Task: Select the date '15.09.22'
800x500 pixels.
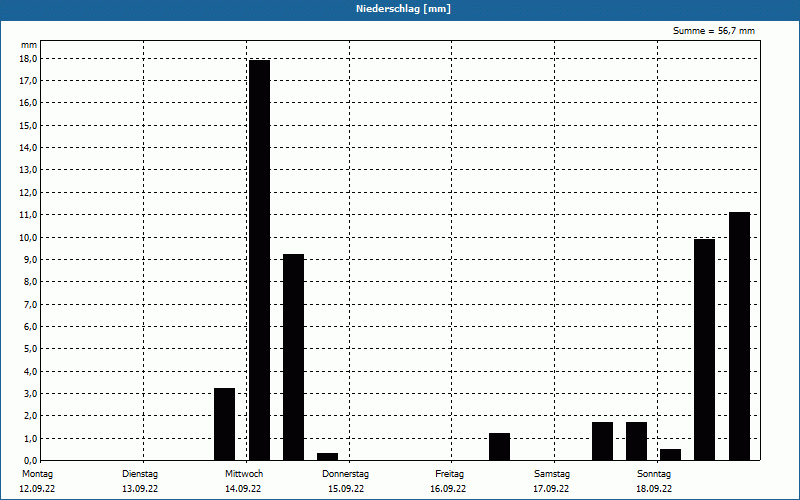Action: point(346,489)
